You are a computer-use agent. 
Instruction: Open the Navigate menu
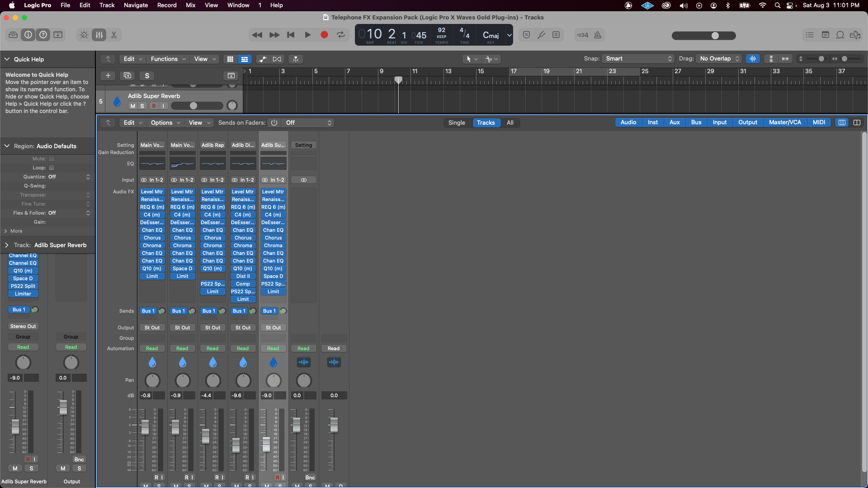point(136,5)
